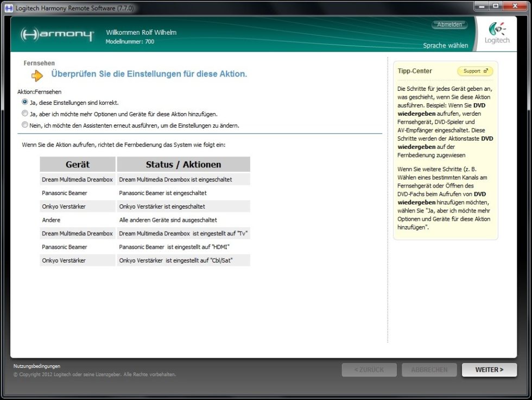Click the Harmony app icon in title bar
This screenshot has height=400, width=532.
click(9, 8)
